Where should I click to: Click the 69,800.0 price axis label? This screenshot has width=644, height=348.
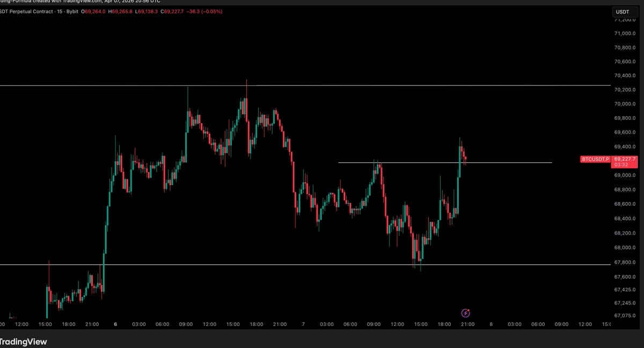625,119
